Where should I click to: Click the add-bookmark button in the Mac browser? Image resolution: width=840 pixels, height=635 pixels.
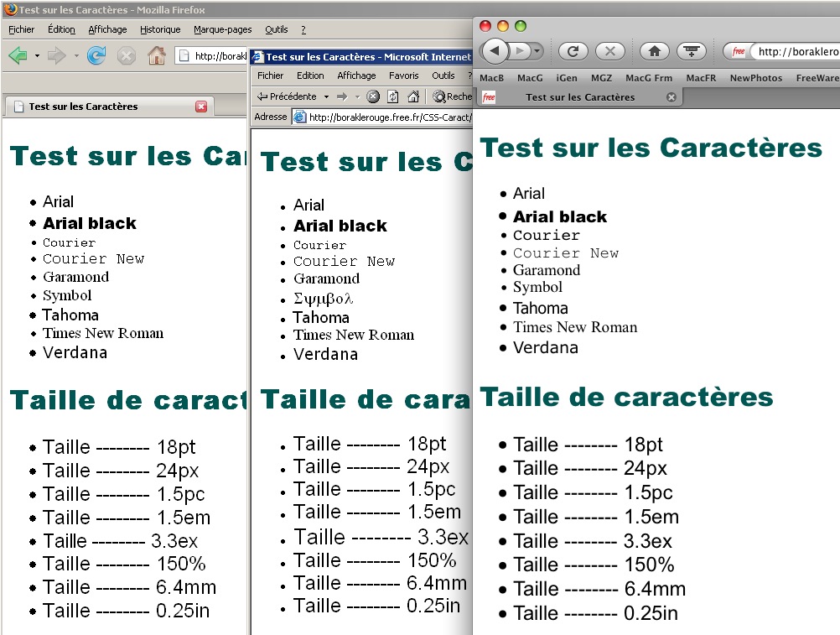pos(692,51)
